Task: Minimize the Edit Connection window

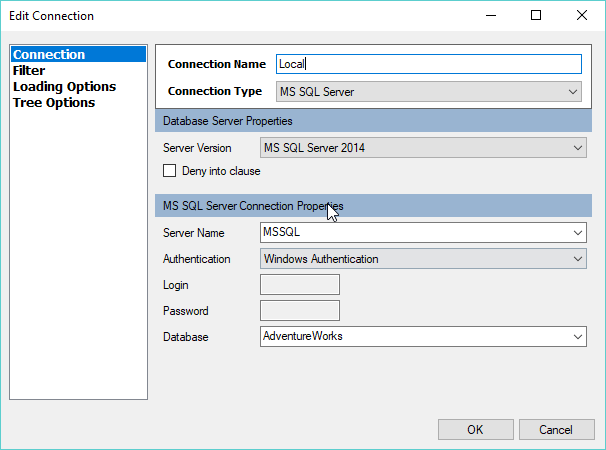Action: [491, 15]
